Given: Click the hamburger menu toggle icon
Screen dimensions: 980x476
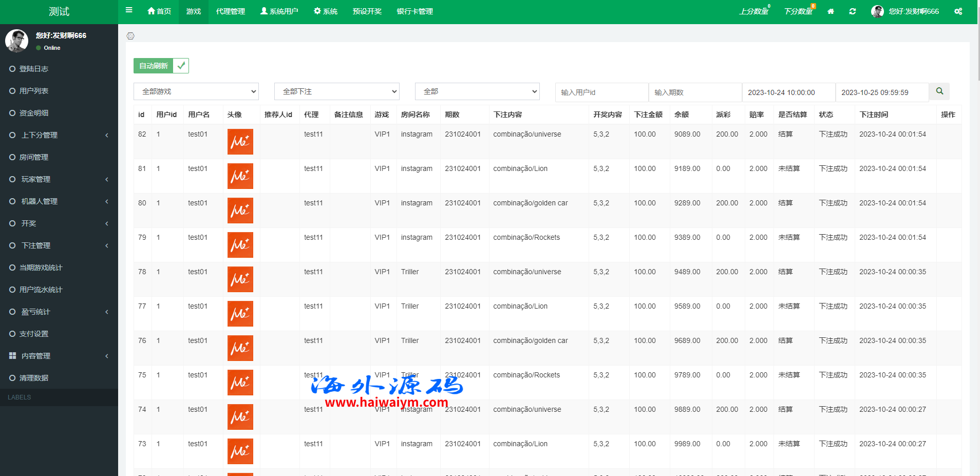Looking at the screenshot, I should pos(129,10).
